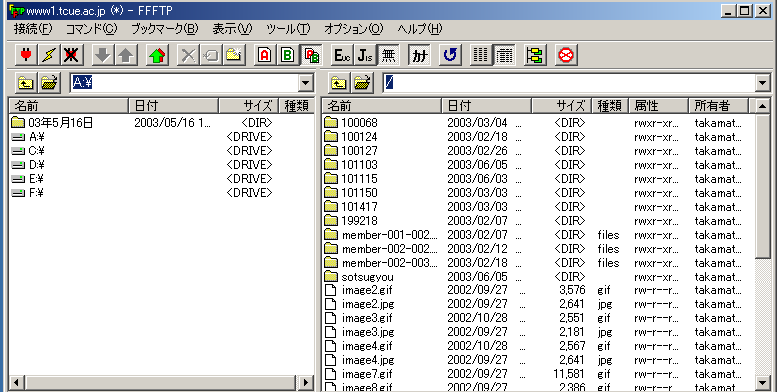Image resolution: width=777 pixels, height=392 pixels.
Task: Toggle no kanji conversion (無)
Action: click(388, 55)
